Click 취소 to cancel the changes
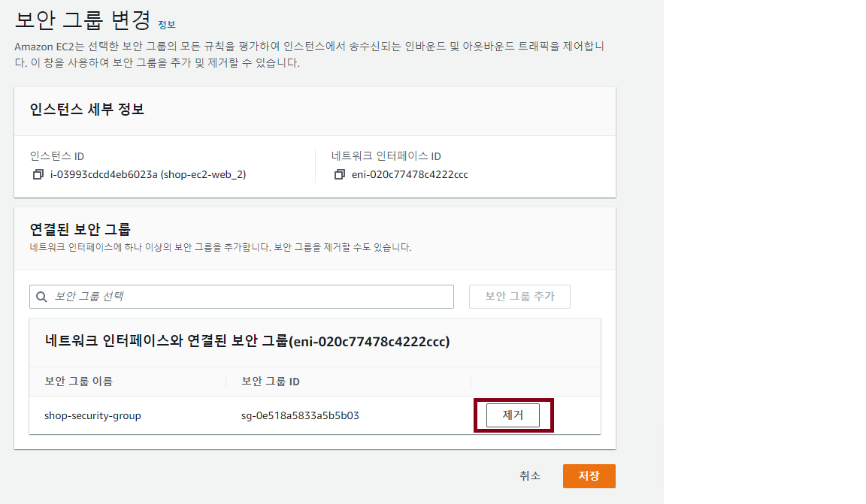Image resolution: width=866 pixels, height=504 pixels. click(530, 476)
